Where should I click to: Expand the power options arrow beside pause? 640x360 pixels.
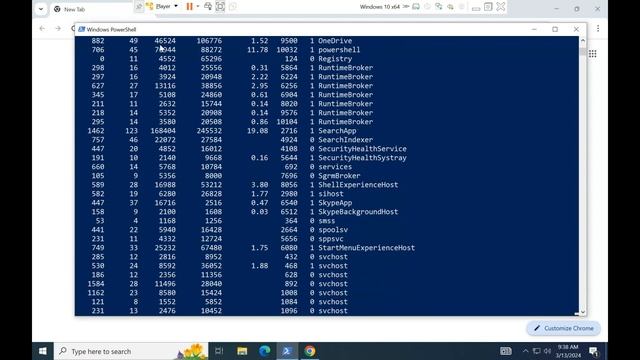pyautogui.click(x=198, y=7)
